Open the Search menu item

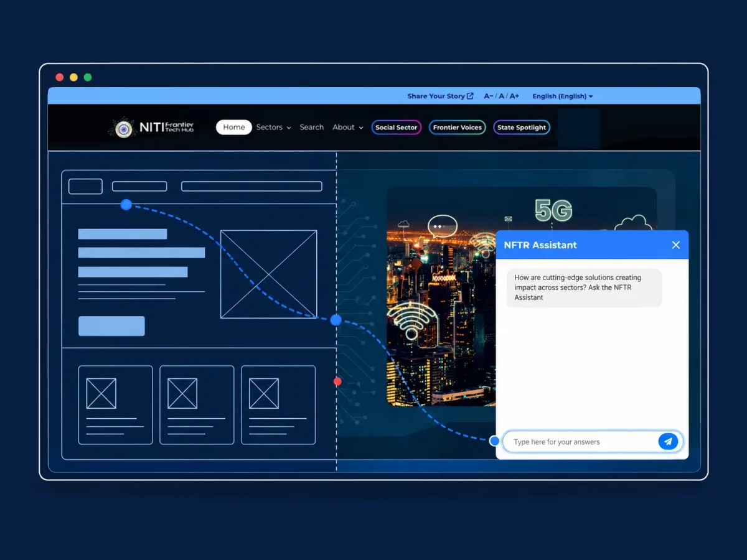point(311,128)
